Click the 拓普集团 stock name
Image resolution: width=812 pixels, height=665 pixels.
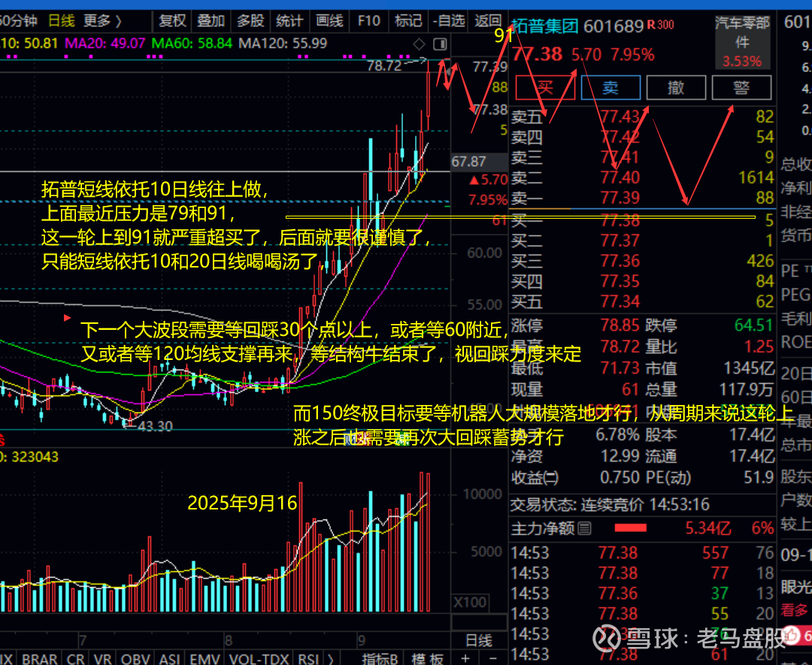pos(544,26)
